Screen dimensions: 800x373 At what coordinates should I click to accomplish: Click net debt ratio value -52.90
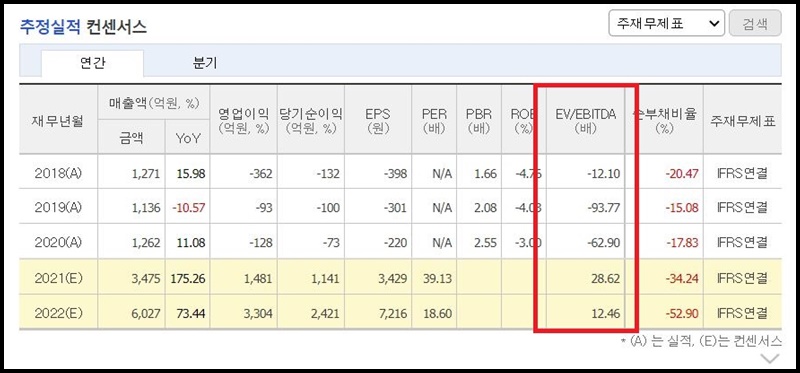pyautogui.click(x=682, y=313)
